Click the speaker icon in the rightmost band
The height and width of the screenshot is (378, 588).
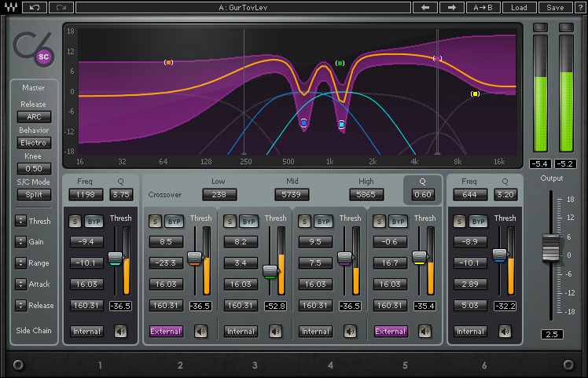pos(506,331)
